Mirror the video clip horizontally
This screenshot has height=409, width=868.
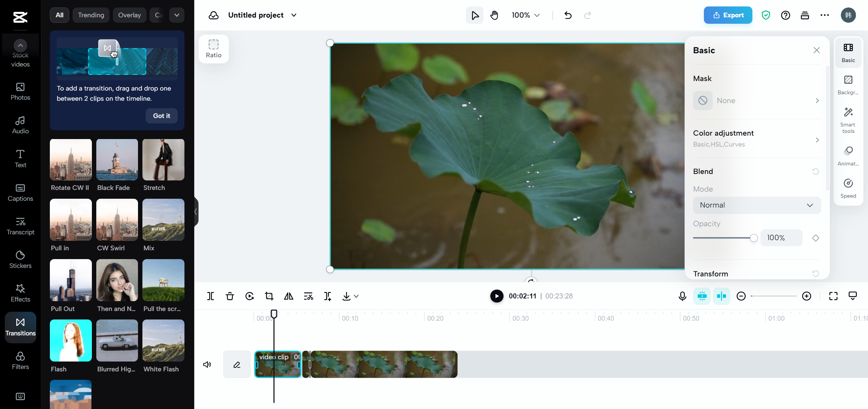[x=288, y=296]
